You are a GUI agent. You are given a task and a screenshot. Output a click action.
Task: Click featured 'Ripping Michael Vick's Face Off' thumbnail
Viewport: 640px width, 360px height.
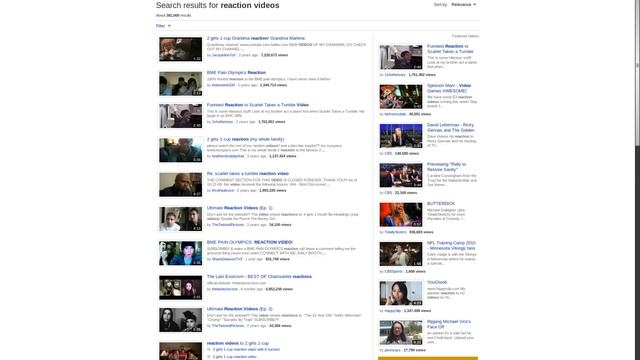(x=401, y=333)
